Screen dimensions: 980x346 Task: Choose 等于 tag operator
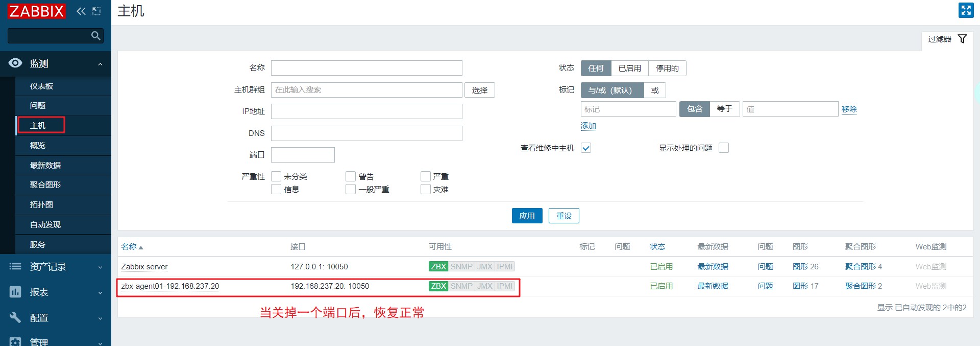click(725, 109)
